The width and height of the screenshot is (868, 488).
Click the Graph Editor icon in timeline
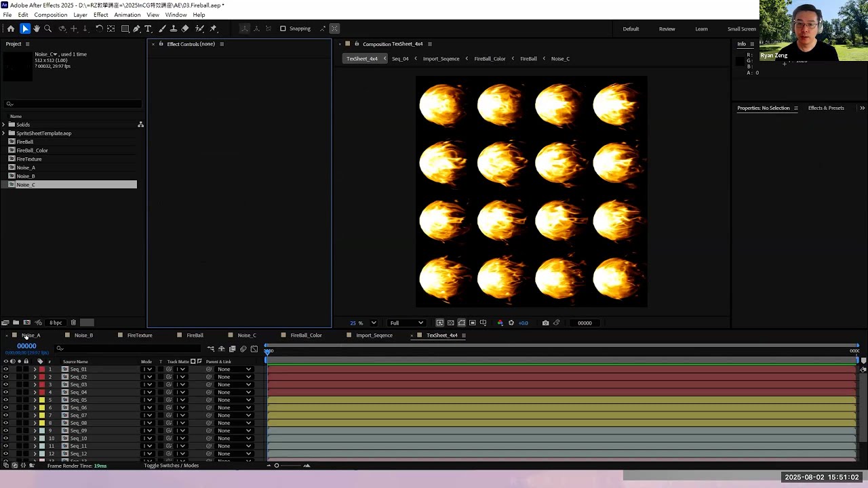(254, 349)
